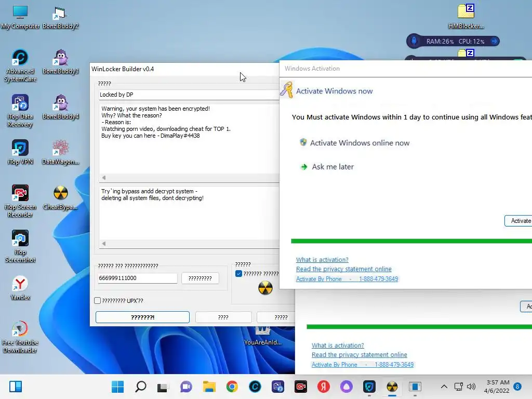Viewport: 532px width, 399px height.
Task: Switch to Windows Activation taskbar icon
Action: point(415,387)
